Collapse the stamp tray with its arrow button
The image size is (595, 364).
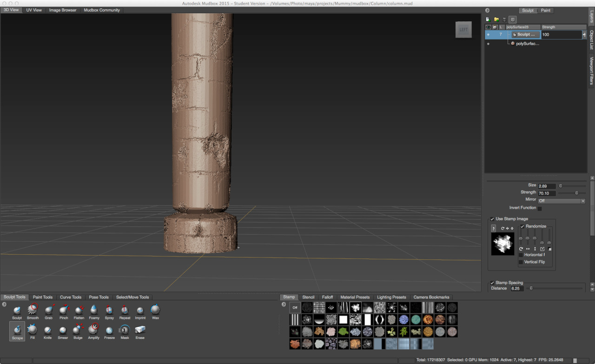tap(284, 304)
